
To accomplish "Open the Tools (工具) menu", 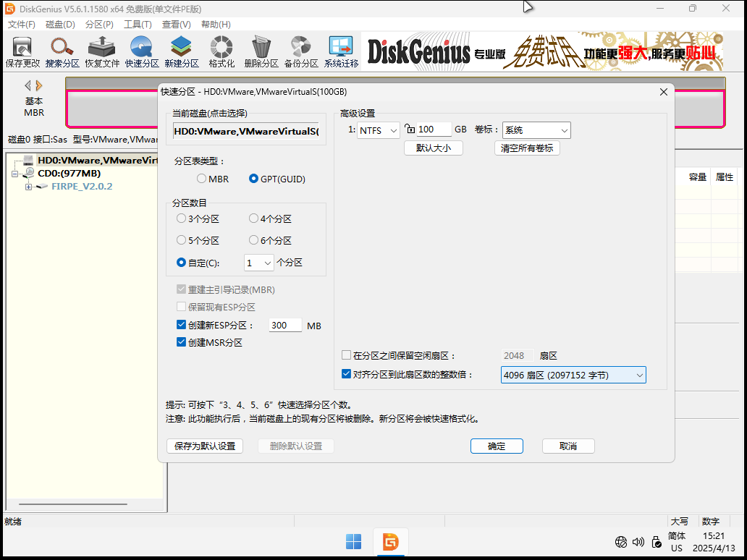I will pyautogui.click(x=138, y=25).
